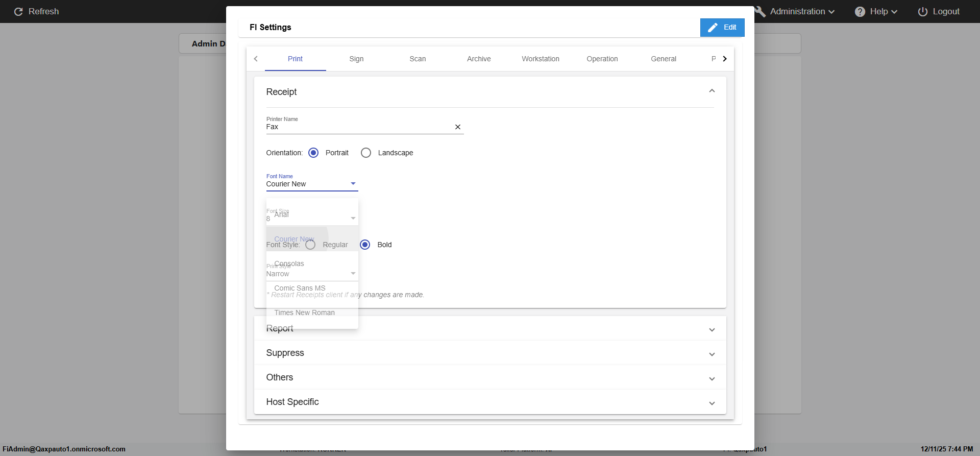
Task: Expand the Others section
Action: pyautogui.click(x=712, y=378)
